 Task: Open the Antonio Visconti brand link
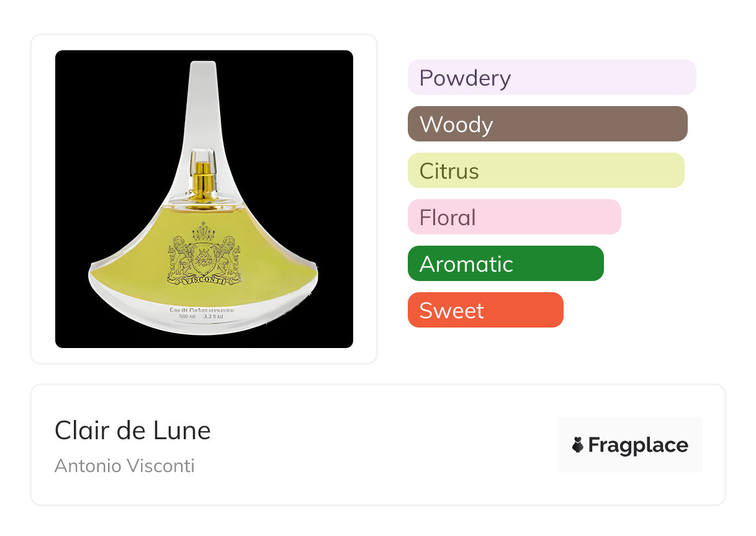tap(124, 465)
